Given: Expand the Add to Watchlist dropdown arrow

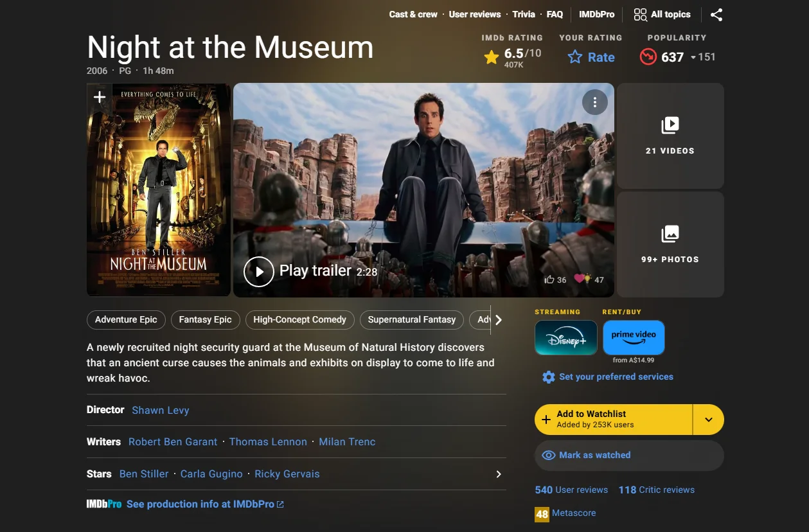Looking at the screenshot, I should (x=708, y=419).
